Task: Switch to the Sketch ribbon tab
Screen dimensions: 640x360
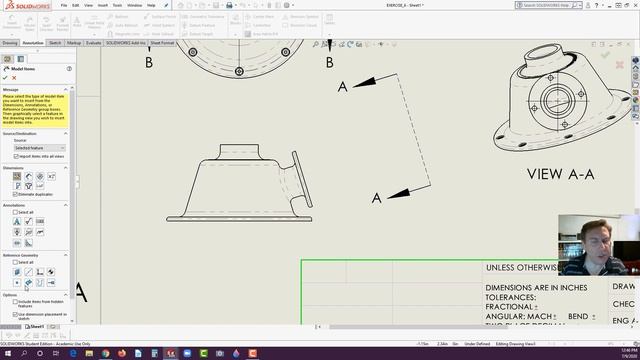Action: pos(55,43)
